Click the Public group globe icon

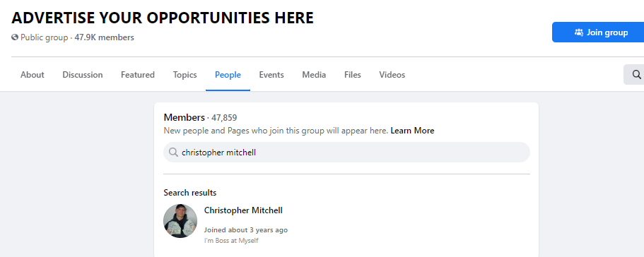point(15,37)
